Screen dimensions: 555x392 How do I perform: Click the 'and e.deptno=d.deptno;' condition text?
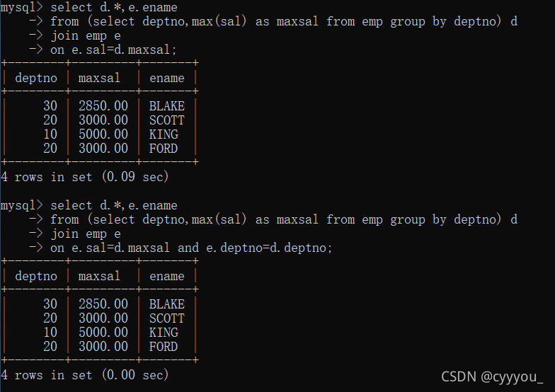coord(255,248)
